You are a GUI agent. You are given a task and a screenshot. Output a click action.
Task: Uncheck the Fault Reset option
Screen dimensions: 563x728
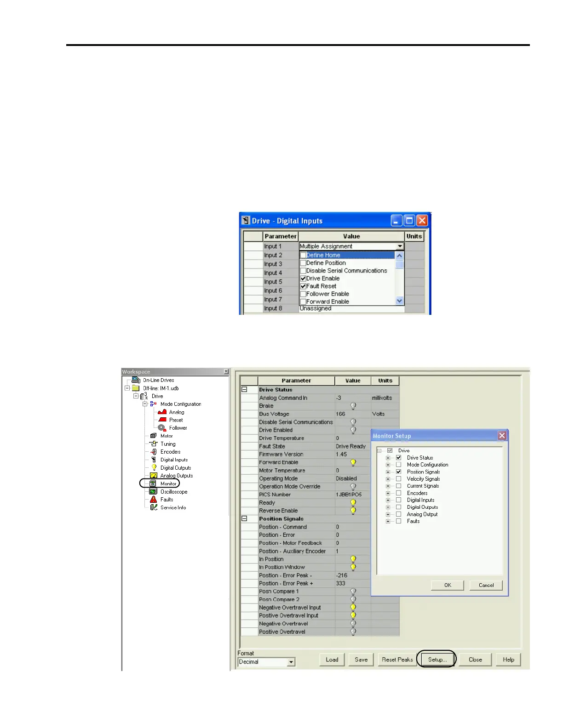(303, 286)
